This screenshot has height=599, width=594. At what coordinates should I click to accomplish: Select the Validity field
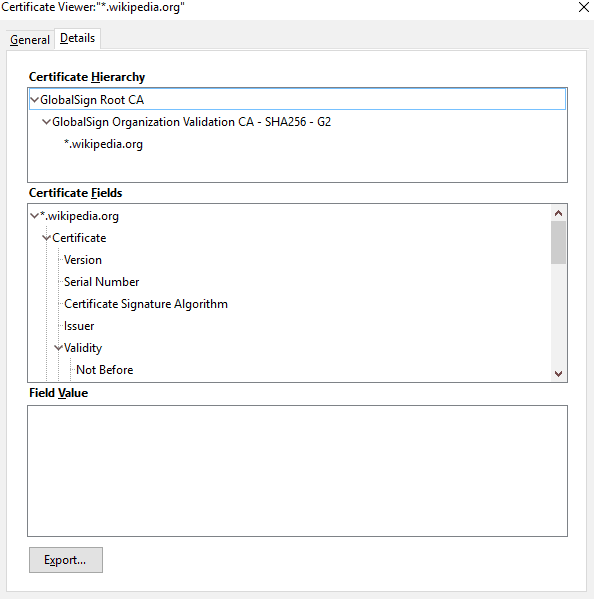[83, 348]
